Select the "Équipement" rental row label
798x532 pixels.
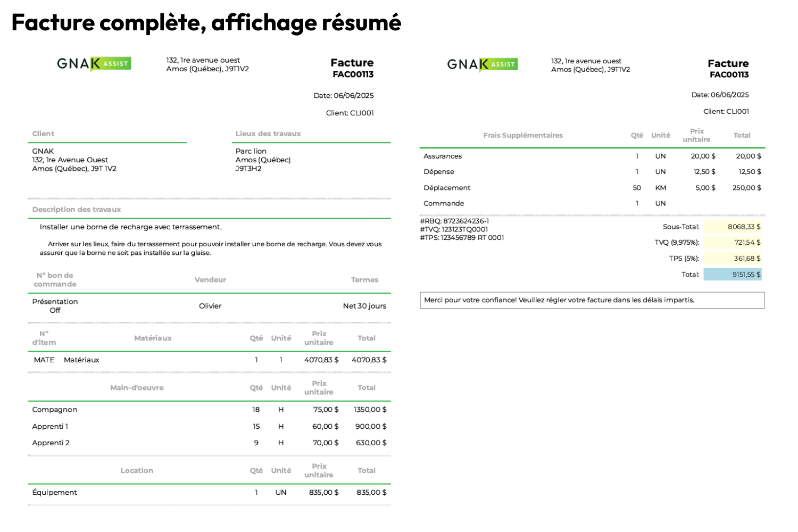[55, 493]
